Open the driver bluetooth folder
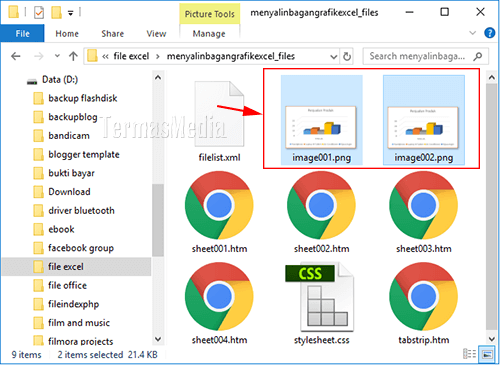The image size is (500, 365). (81, 210)
